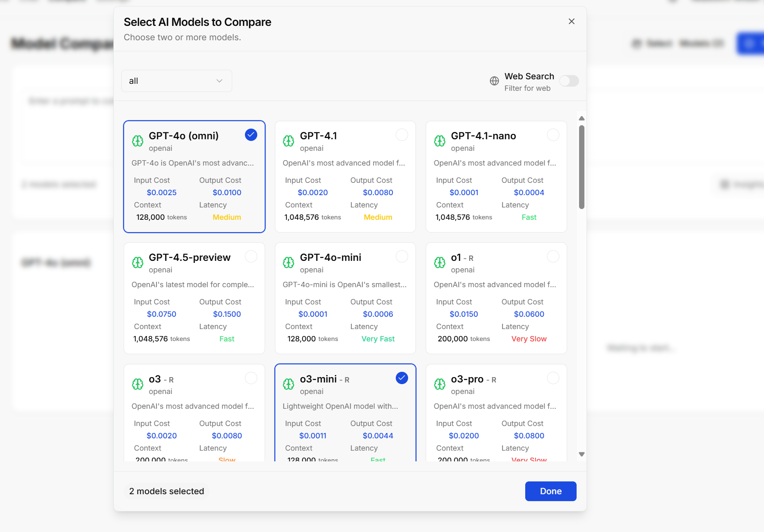764x532 pixels.
Task: Select the GPT-4.5-preview model circle
Action: pyautogui.click(x=251, y=256)
